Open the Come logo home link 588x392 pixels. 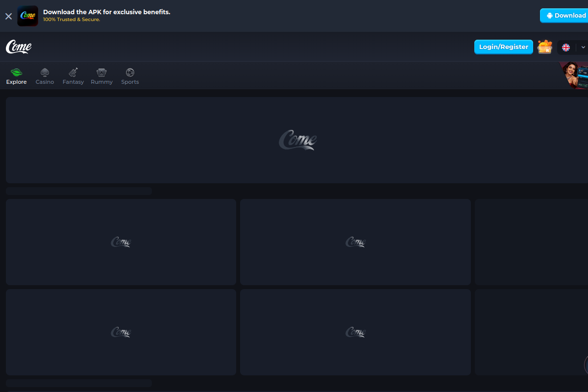pyautogui.click(x=19, y=47)
